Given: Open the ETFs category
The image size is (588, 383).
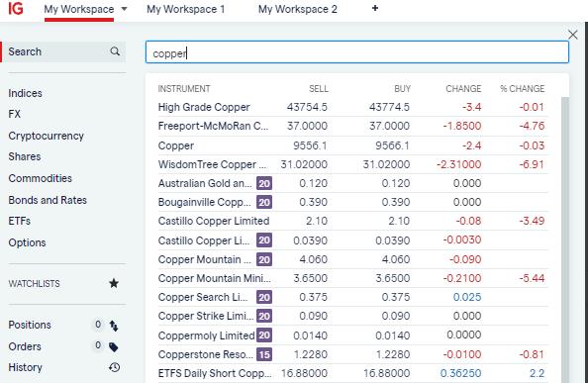Looking at the screenshot, I should pyautogui.click(x=20, y=221).
